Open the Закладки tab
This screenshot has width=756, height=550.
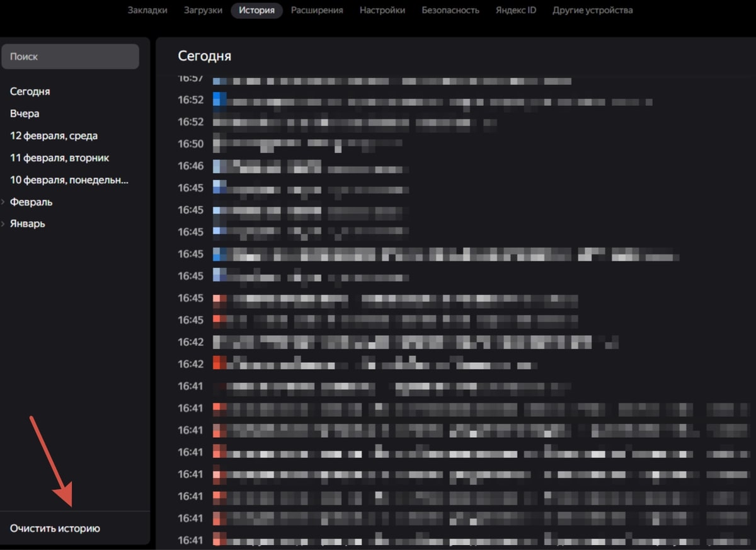point(147,10)
